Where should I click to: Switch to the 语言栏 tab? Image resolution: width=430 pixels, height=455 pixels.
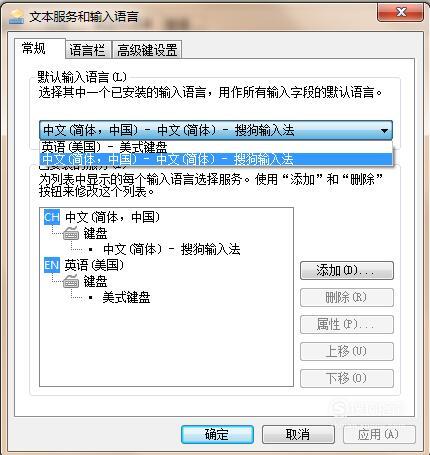pos(87,50)
